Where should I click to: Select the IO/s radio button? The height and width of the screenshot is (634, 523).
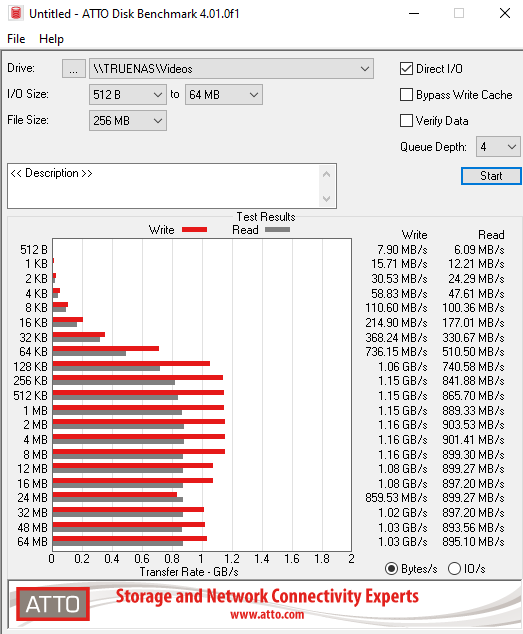454,568
